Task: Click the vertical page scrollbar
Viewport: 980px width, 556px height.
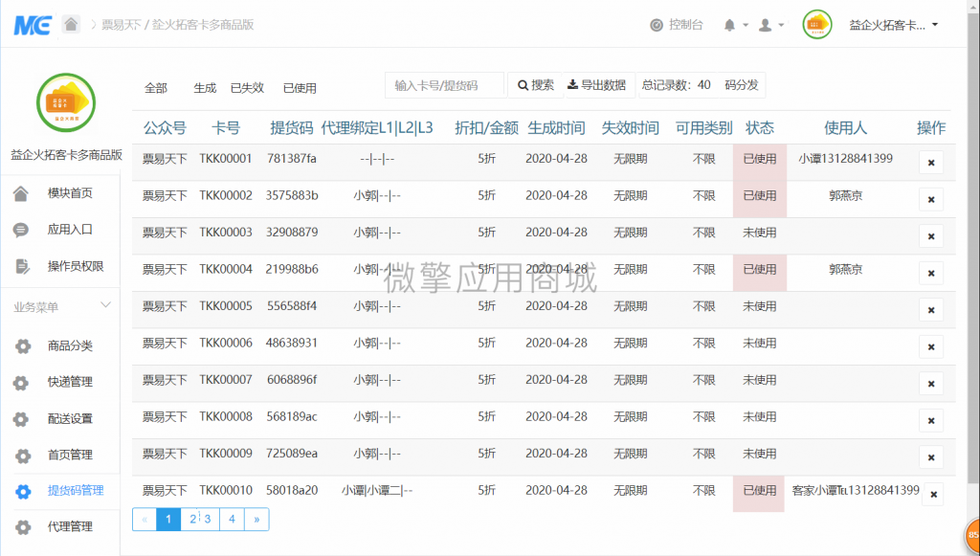Action: pos(972,250)
